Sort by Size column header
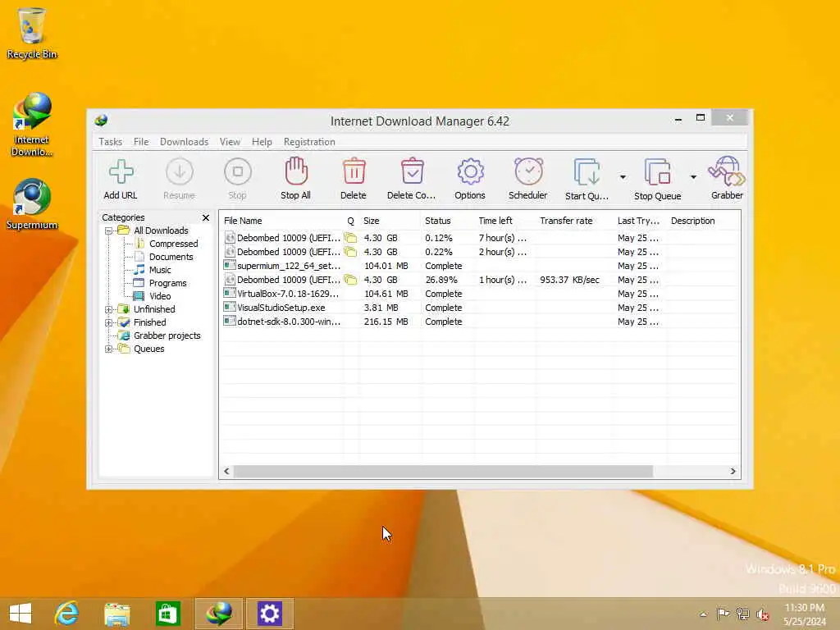 click(x=390, y=221)
